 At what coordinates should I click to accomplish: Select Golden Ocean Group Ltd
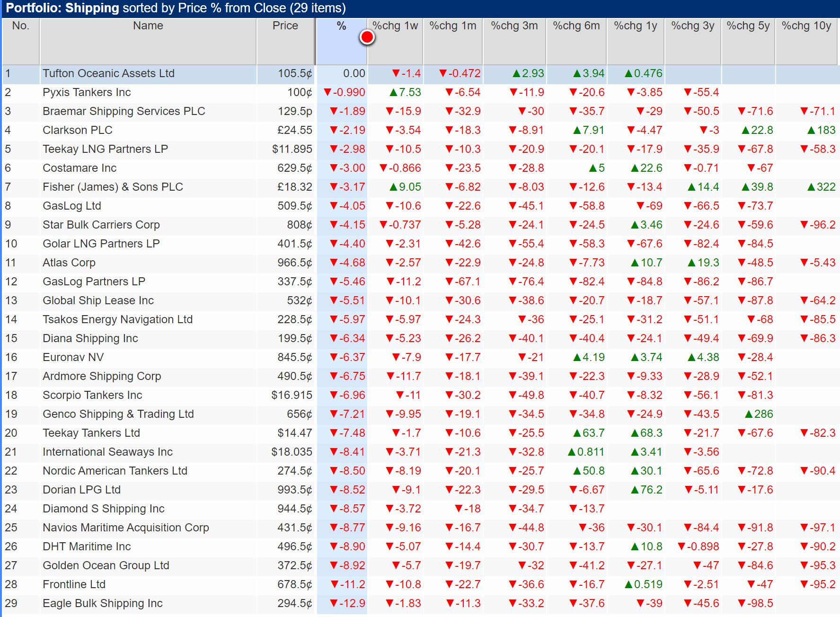click(x=106, y=565)
